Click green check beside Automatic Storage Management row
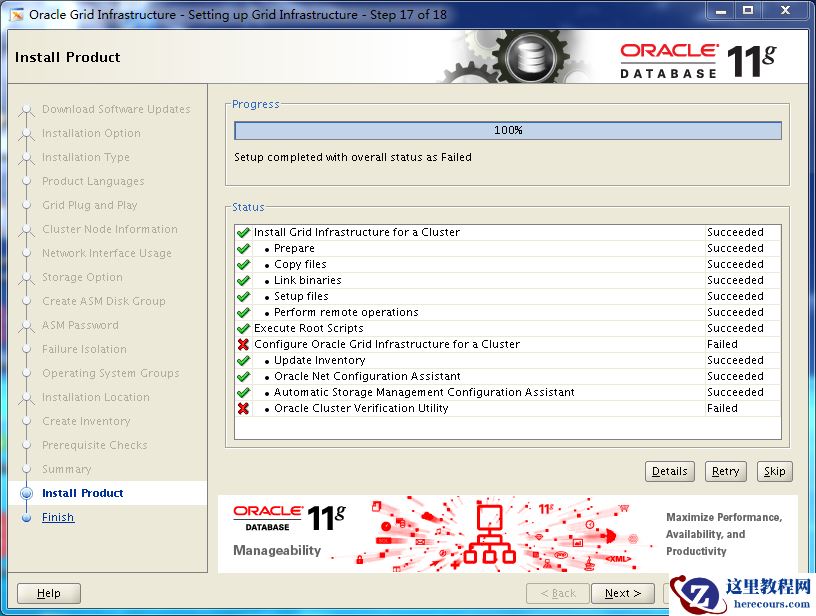 243,392
